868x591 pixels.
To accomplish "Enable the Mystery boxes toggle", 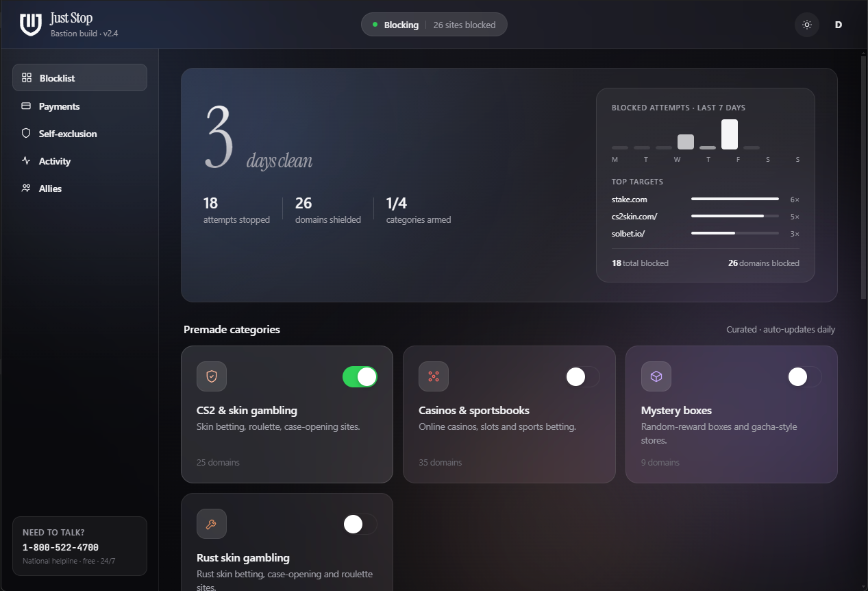I will click(x=804, y=376).
